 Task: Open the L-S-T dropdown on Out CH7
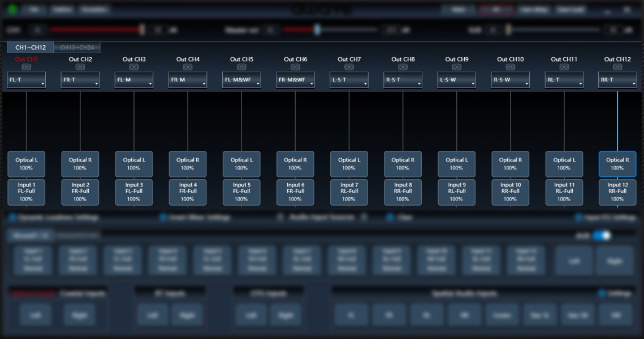coord(349,80)
